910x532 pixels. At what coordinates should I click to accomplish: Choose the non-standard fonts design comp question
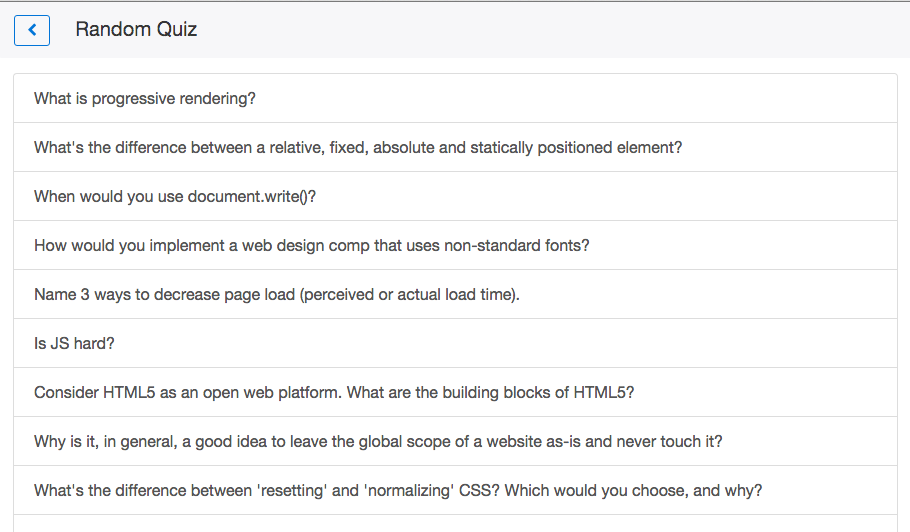pos(312,246)
